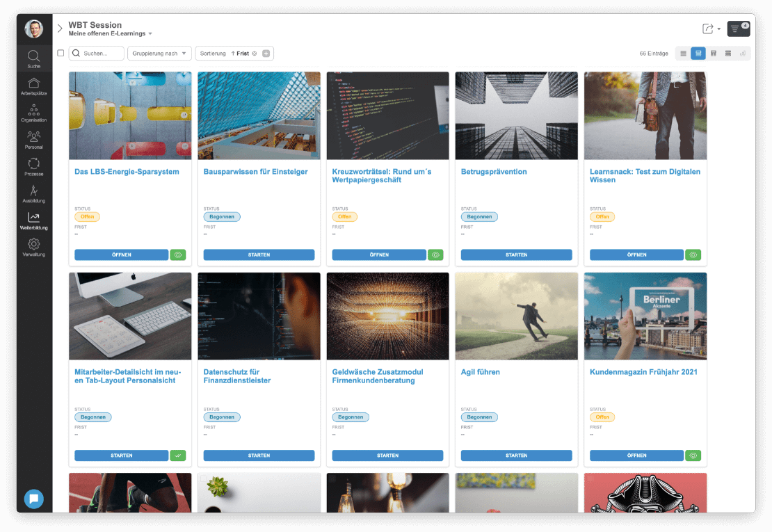Click the 66 Einträge count
This screenshot has width=772, height=532.
(x=653, y=54)
